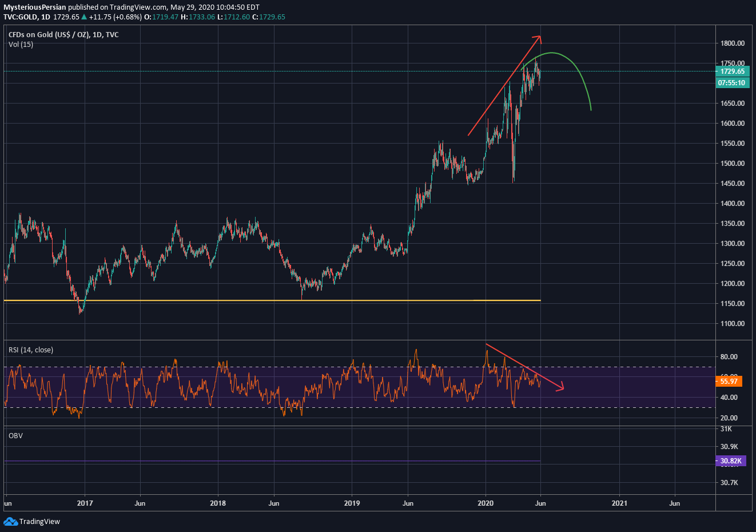
Task: Click the 1400.00 price axis label
Action: pyautogui.click(x=733, y=204)
